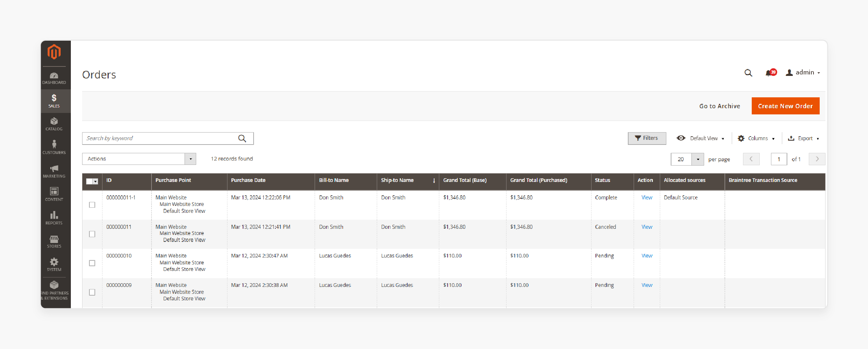Click the notifications bell icon

pos(769,73)
